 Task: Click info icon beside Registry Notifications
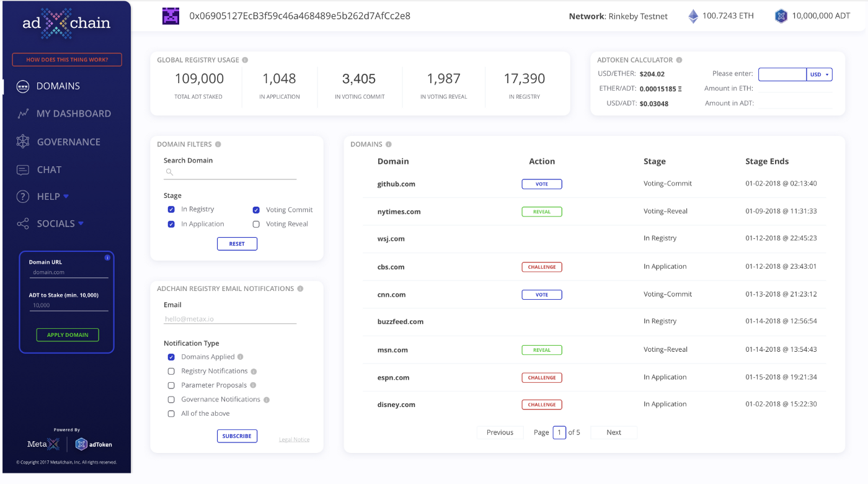coord(254,371)
